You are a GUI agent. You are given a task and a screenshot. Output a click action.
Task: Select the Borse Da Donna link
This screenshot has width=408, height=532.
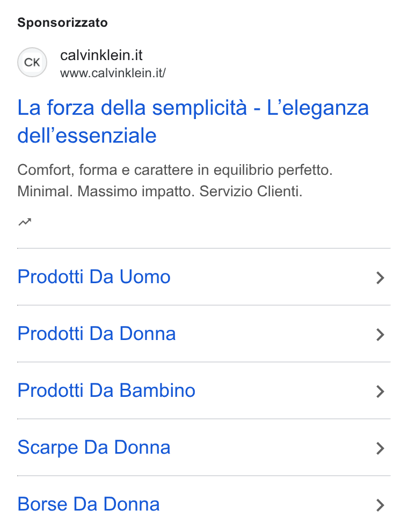[89, 504]
